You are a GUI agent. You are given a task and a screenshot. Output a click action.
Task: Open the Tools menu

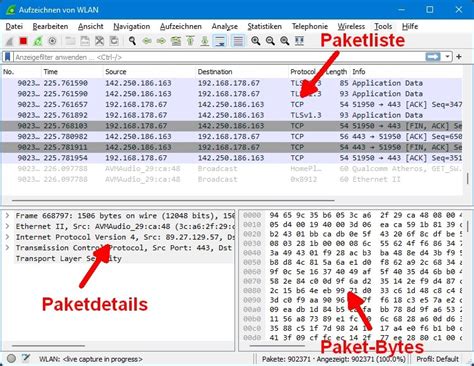click(383, 26)
